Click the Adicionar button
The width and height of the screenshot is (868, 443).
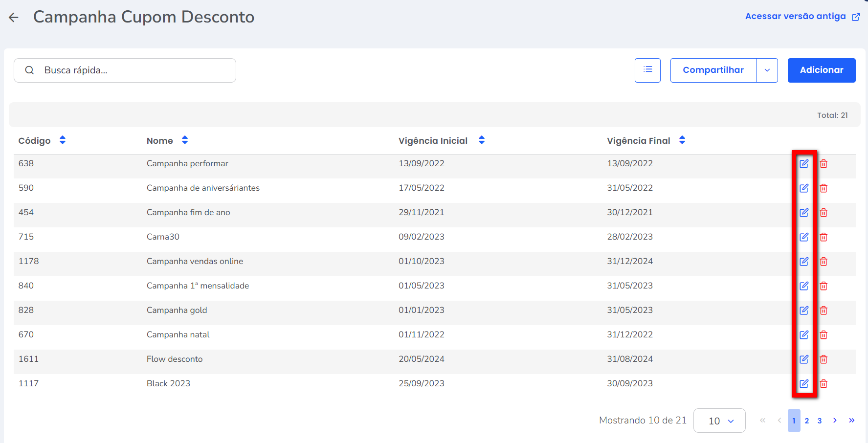tap(821, 70)
